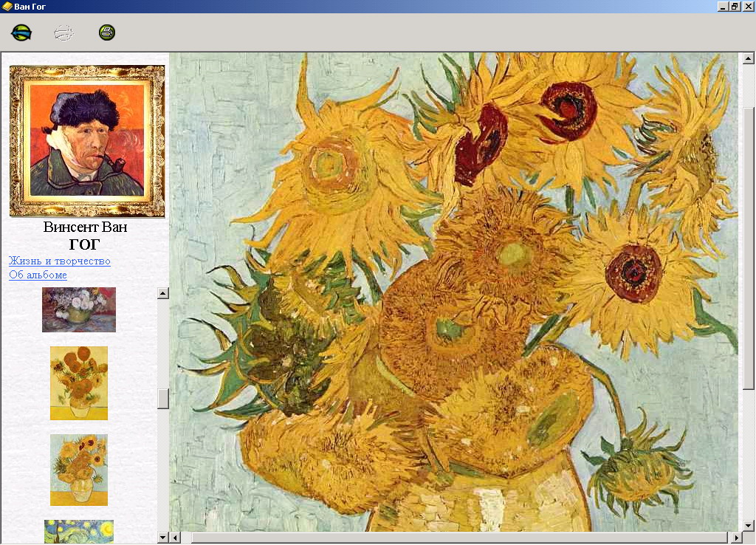Image resolution: width=756 pixels, height=545 pixels.
Task: Open the Жизнь и творчество link
Action: [x=60, y=261]
